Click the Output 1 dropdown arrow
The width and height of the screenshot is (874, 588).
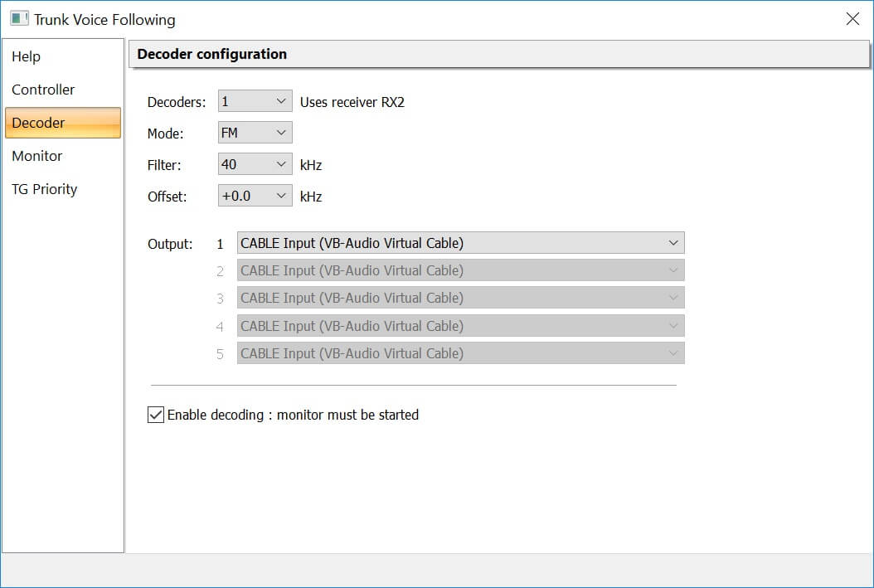tap(672, 243)
